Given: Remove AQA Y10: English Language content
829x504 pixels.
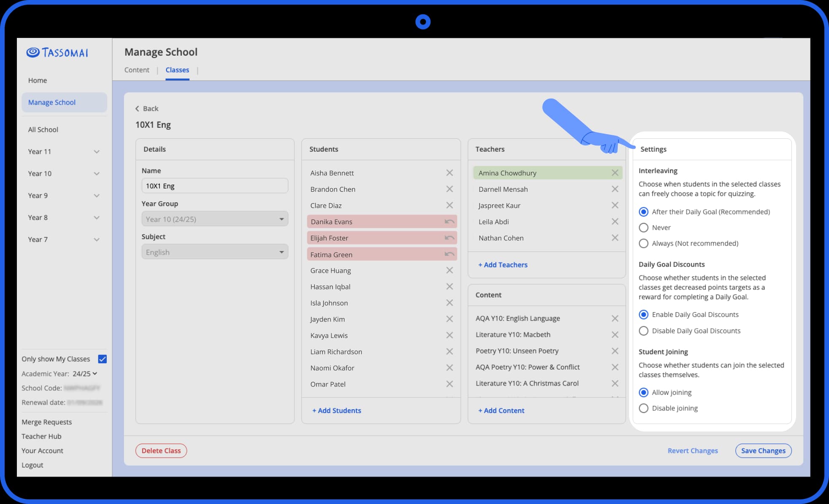Looking at the screenshot, I should tap(615, 318).
